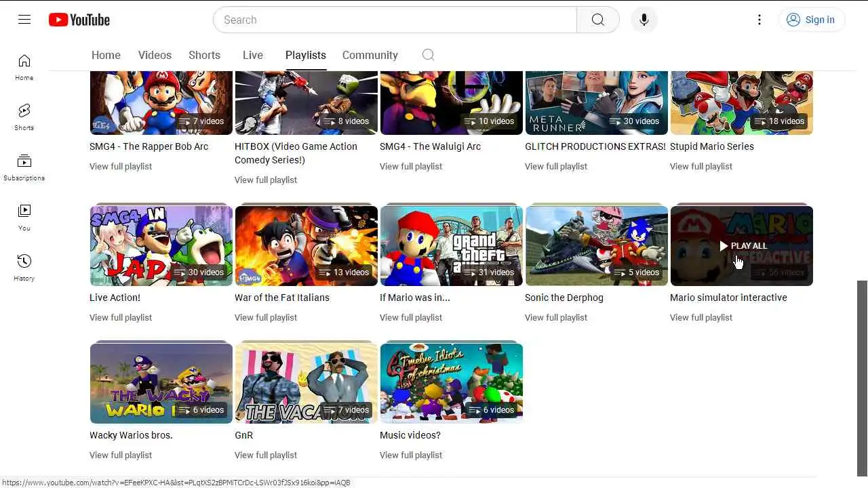Viewport: 868px width, 488px height.
Task: Open If Mario was in... thumbnail
Action: point(452,245)
